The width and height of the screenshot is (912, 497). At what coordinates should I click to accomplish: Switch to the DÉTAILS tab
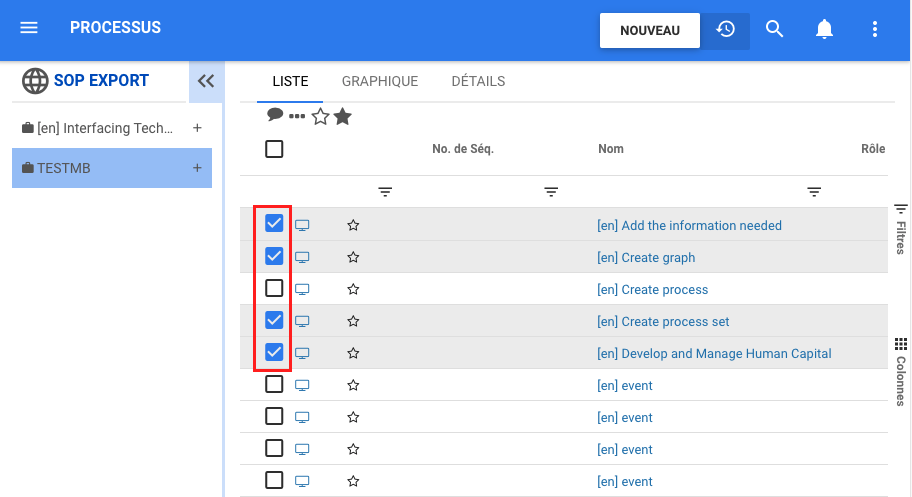(478, 81)
